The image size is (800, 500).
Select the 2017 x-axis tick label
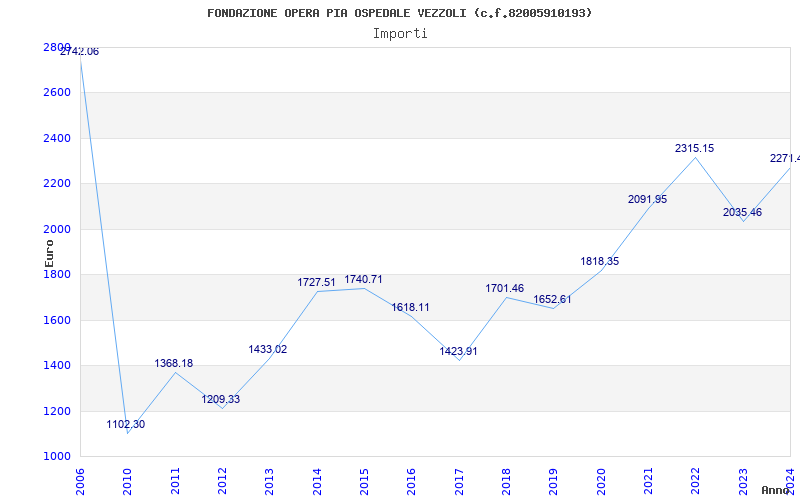pyautogui.click(x=459, y=482)
